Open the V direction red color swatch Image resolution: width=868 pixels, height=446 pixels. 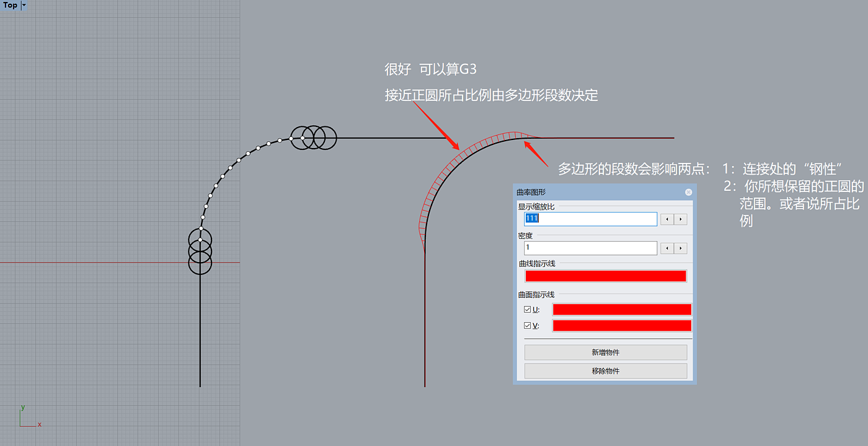click(x=622, y=325)
